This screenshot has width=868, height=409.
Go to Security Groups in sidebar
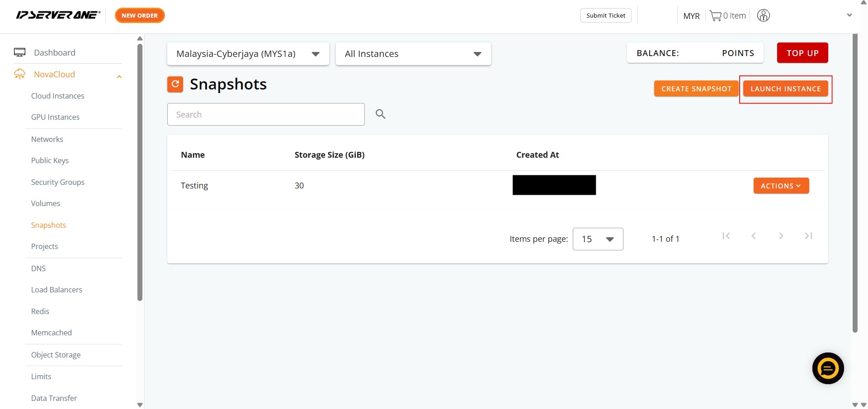pyautogui.click(x=58, y=182)
